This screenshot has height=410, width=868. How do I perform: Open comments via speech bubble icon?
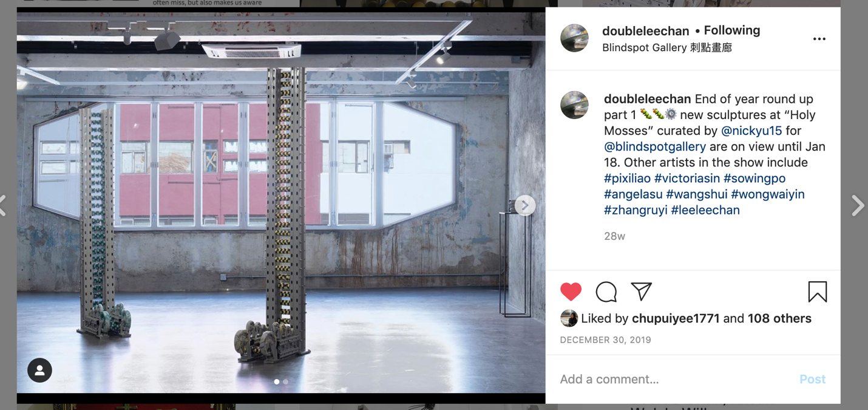(606, 292)
